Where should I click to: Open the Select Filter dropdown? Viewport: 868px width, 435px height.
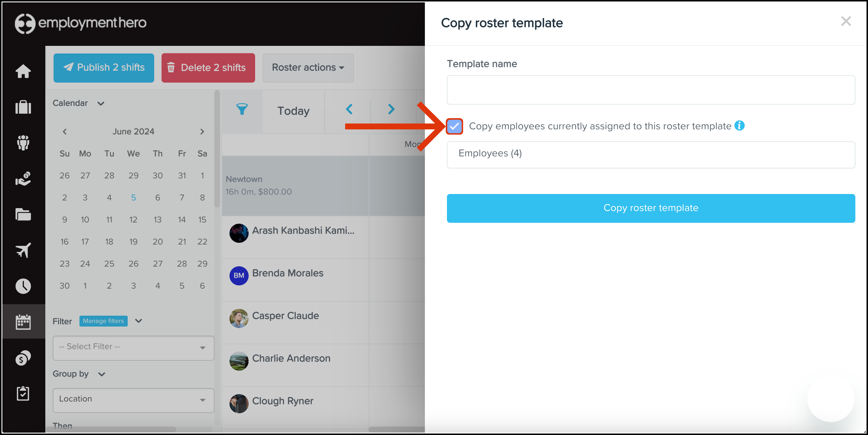[133, 347]
